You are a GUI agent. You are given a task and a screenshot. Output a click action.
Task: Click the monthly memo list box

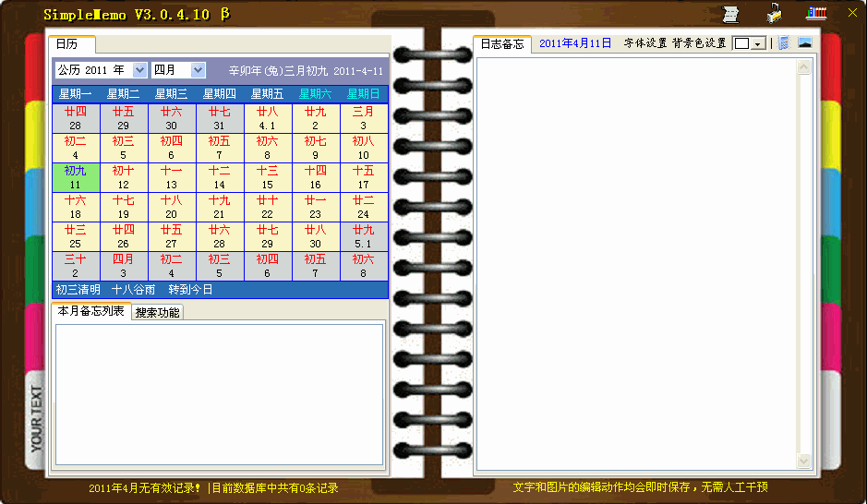pyautogui.click(x=220, y=394)
